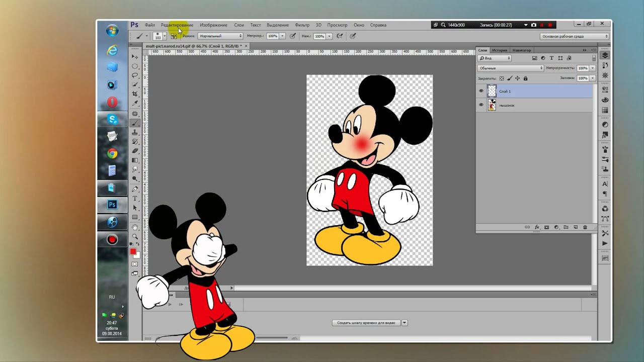Switch to the История tab

tap(500, 50)
